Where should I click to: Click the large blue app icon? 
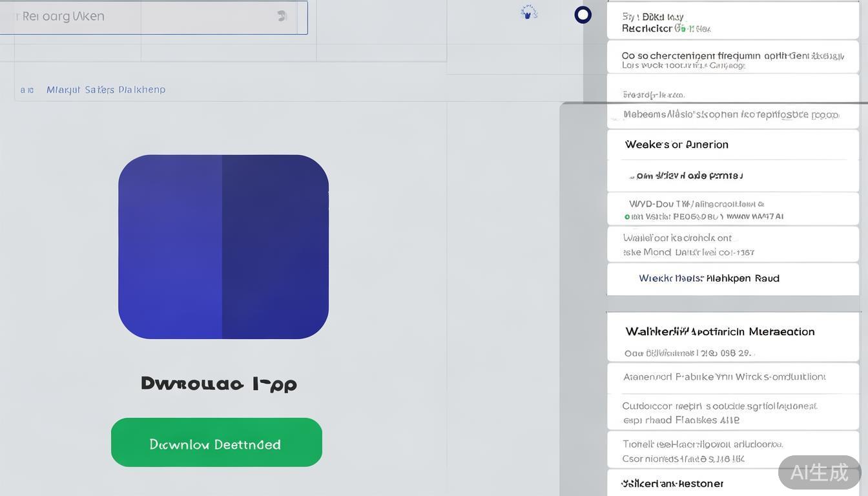[x=223, y=247]
